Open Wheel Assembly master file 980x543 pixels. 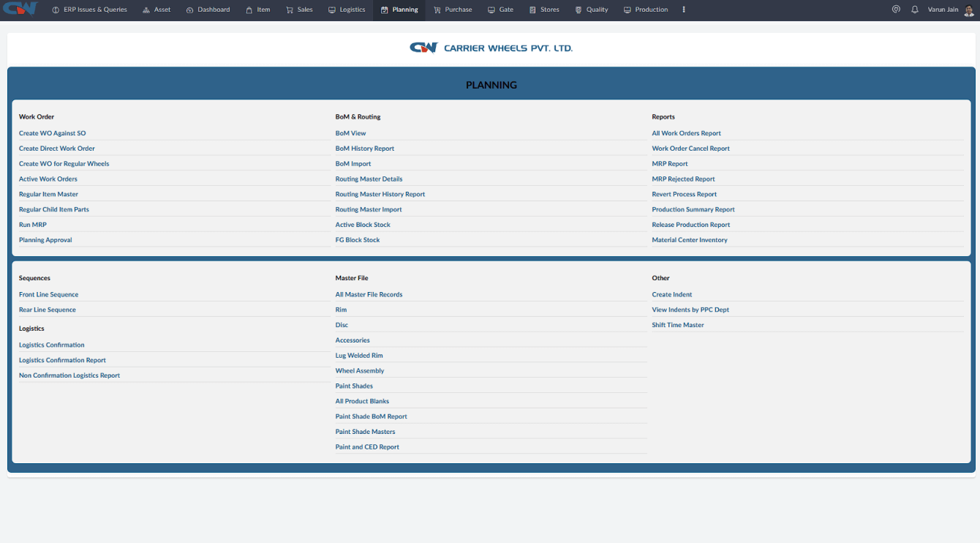360,371
